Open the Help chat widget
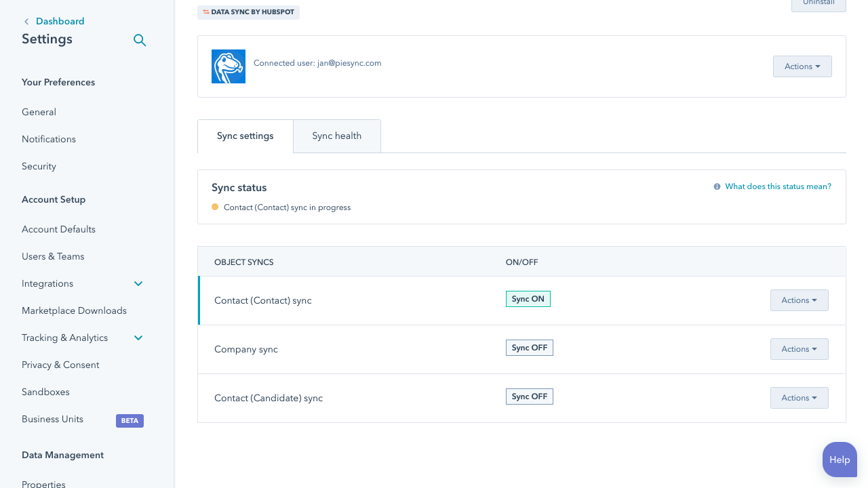The height and width of the screenshot is (488, 868). [x=840, y=460]
